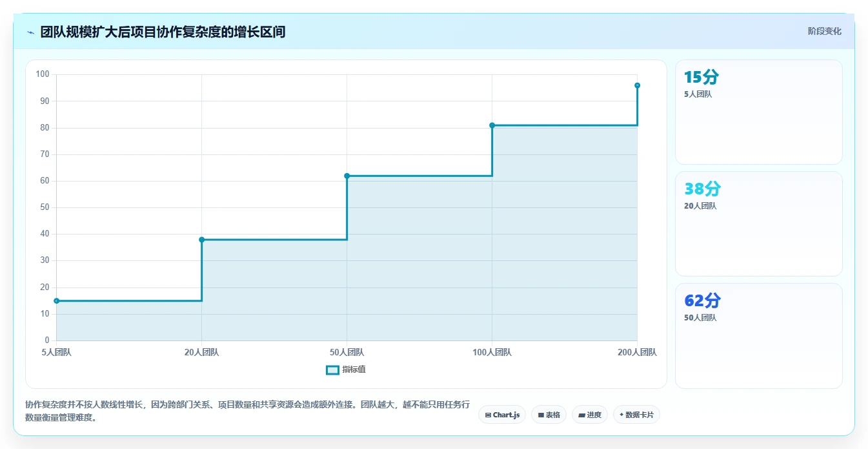Click the 100人团队 x-axis label

coord(492,353)
